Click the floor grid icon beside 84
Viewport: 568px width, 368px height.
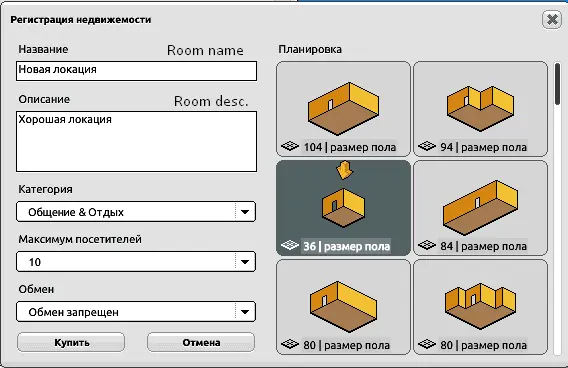(x=427, y=246)
